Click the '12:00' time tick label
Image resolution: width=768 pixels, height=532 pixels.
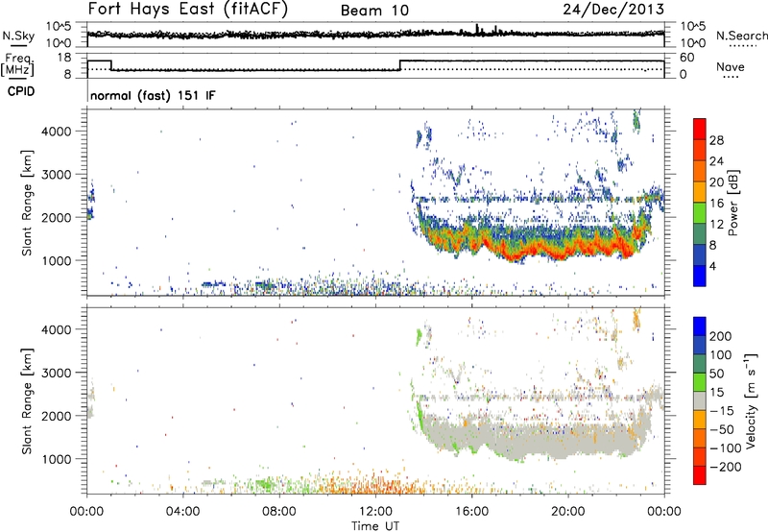coord(375,512)
